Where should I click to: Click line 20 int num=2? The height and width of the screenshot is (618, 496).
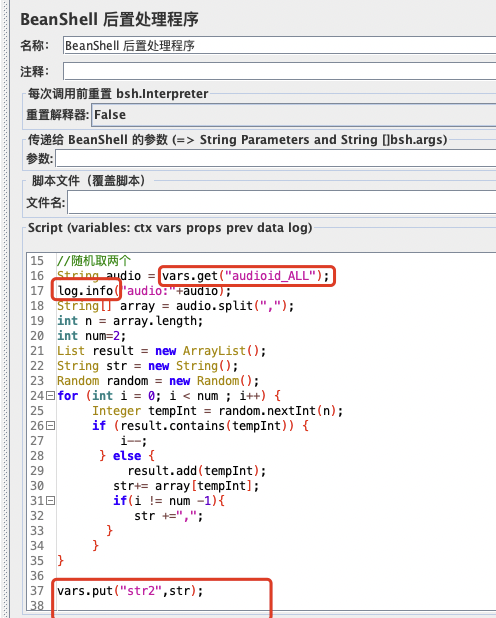click(91, 336)
